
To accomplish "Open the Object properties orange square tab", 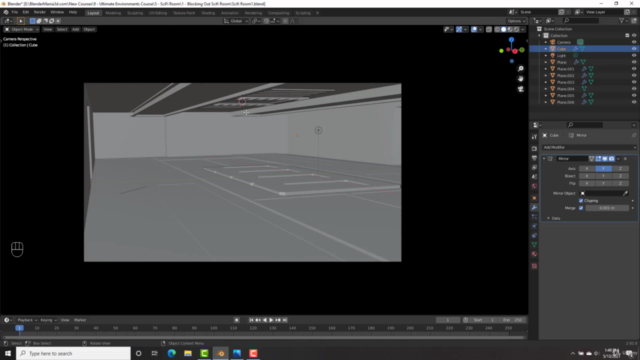I will coord(534,198).
